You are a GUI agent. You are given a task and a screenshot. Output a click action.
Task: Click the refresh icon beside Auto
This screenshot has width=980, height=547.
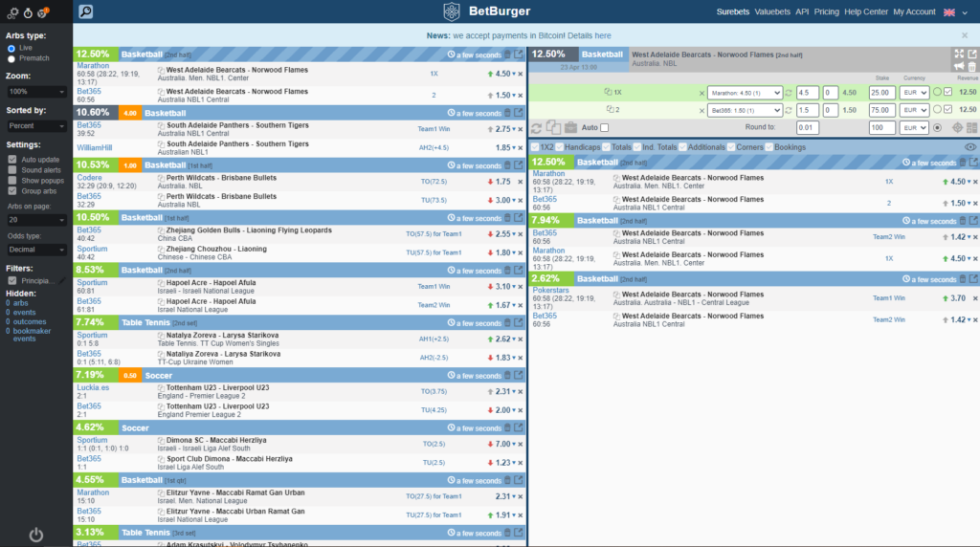(536, 128)
